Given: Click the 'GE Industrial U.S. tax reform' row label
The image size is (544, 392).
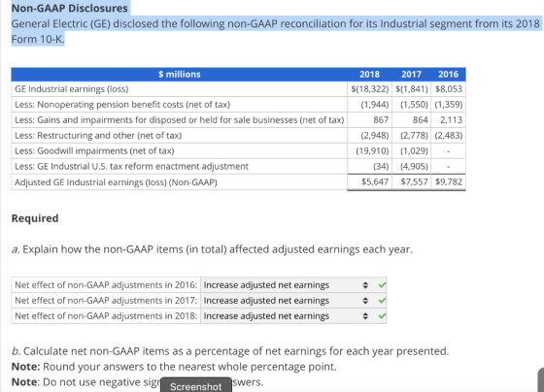Looking at the screenshot, I should tap(131, 166).
